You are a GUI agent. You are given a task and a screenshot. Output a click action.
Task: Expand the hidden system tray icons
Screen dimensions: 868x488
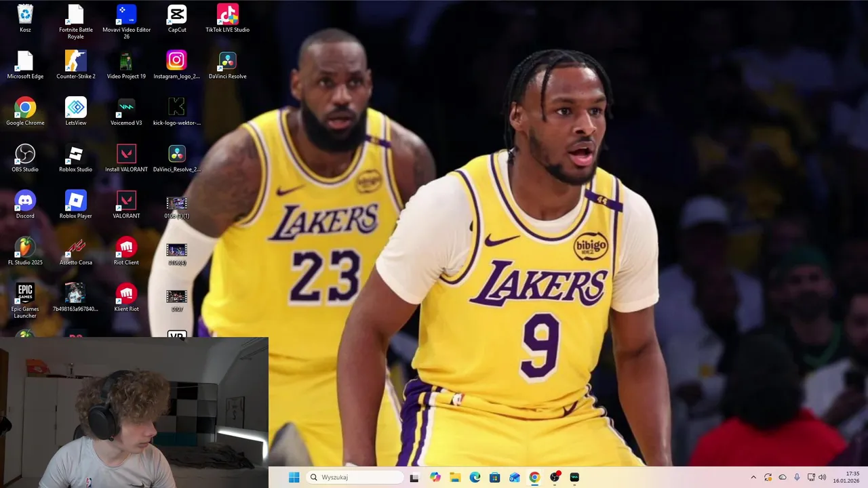coord(753,477)
